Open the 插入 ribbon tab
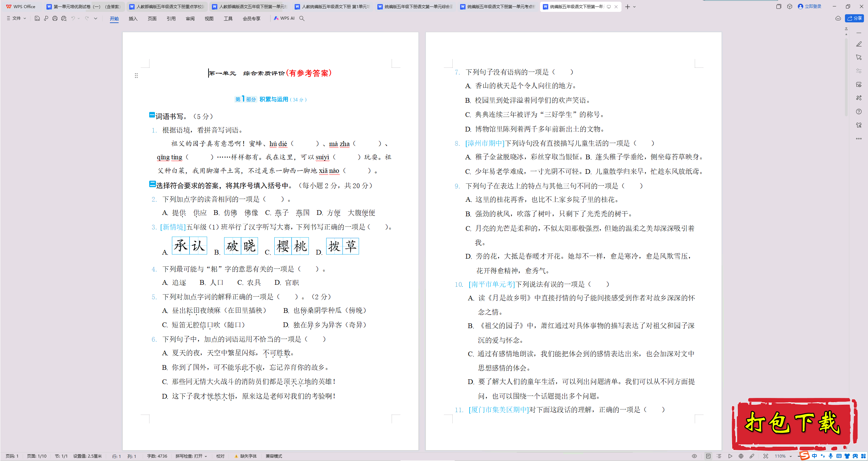868x461 pixels. pyautogui.click(x=133, y=19)
